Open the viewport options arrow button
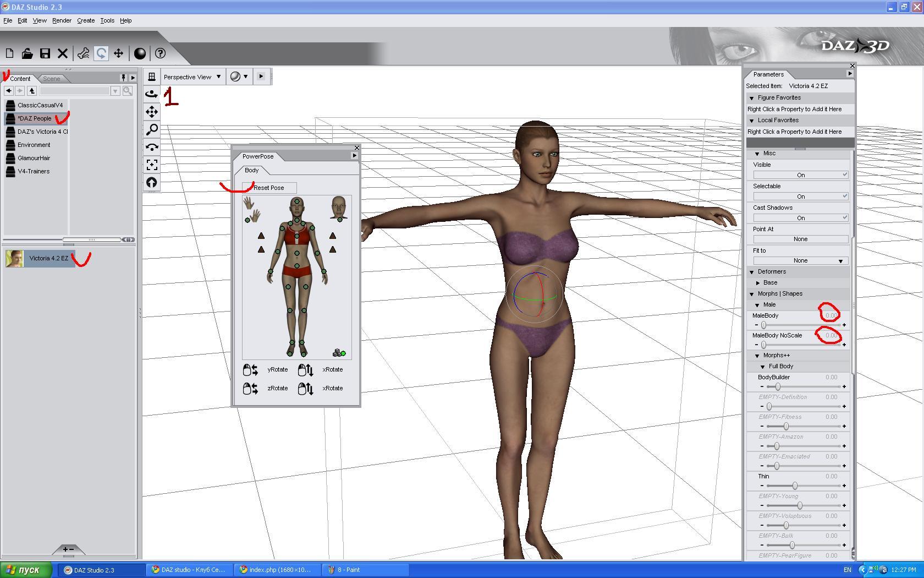This screenshot has height=578, width=924. (261, 77)
